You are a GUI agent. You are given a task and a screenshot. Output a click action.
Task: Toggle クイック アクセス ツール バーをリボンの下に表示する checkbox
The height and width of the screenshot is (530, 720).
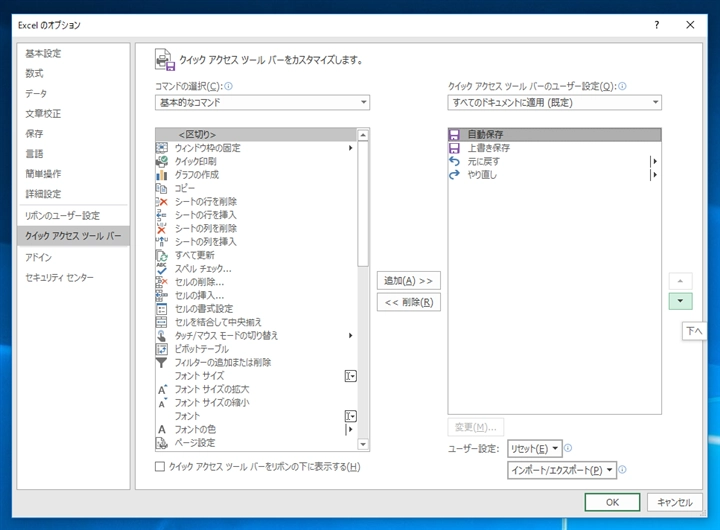pos(160,467)
